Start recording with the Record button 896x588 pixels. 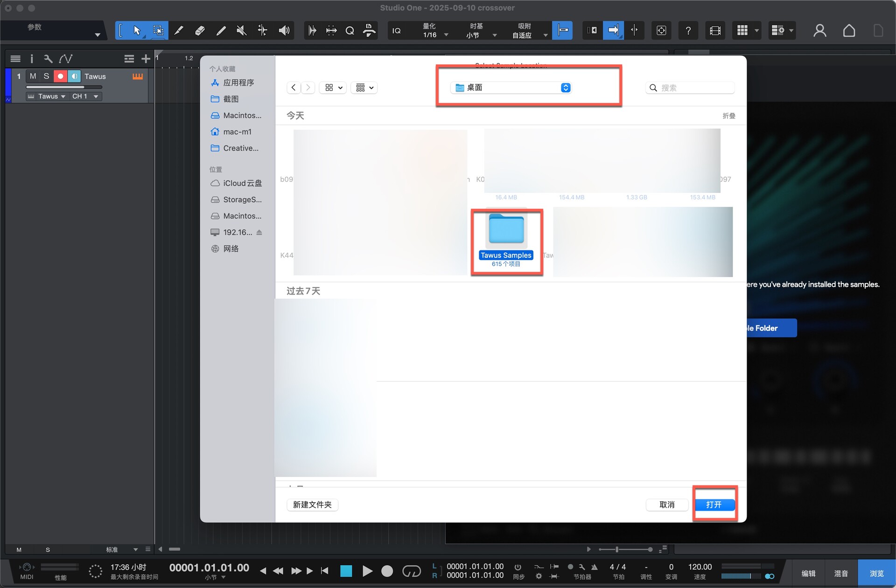(387, 571)
